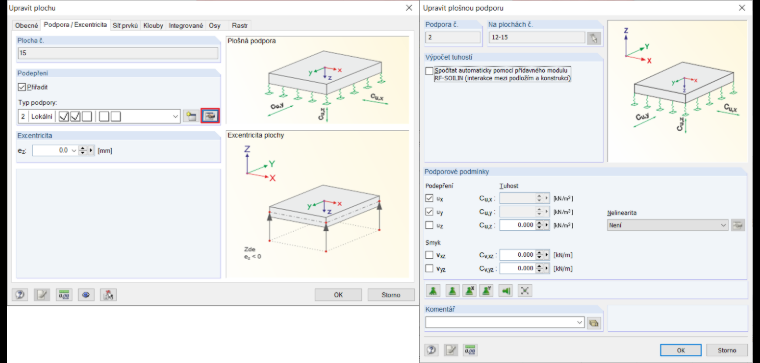The image size is (760, 363).
Task: Open the Cu,z right-arrow options menu
Action: [547, 225]
